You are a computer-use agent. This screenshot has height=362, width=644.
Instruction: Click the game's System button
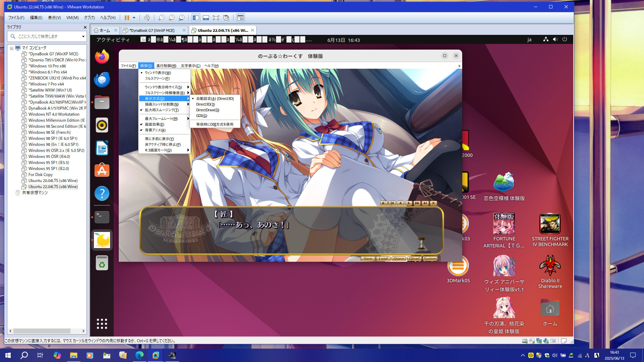point(430,258)
